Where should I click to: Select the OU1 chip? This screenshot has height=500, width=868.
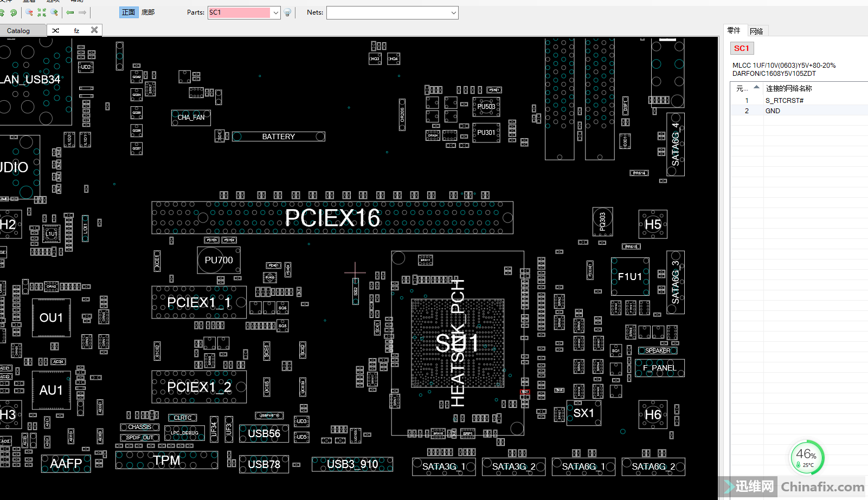click(x=51, y=318)
